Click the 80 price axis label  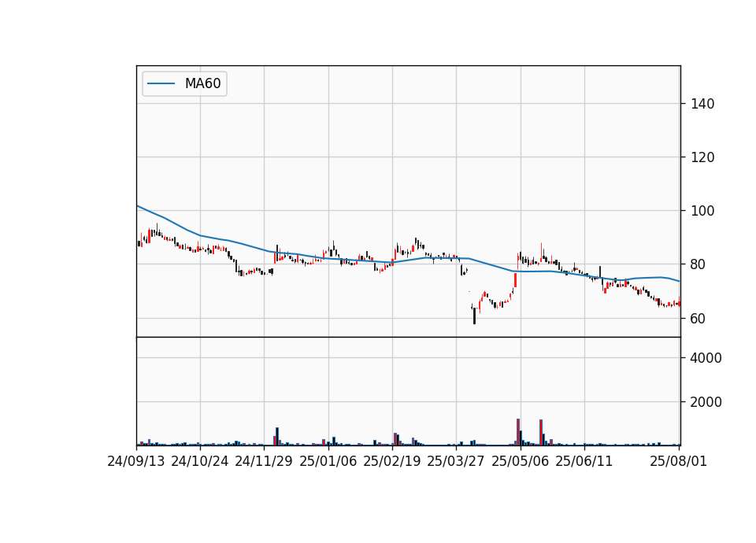(x=699, y=264)
